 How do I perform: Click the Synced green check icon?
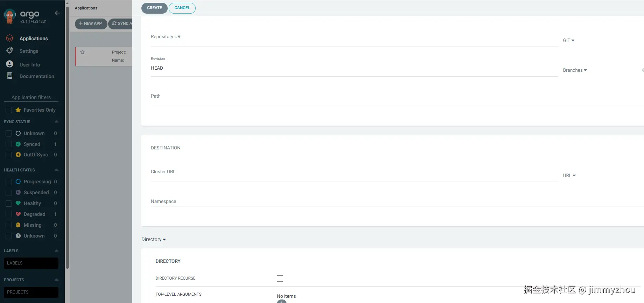[x=18, y=144]
